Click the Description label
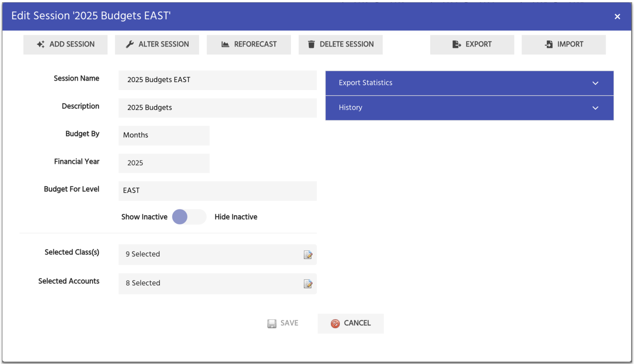 coord(81,106)
